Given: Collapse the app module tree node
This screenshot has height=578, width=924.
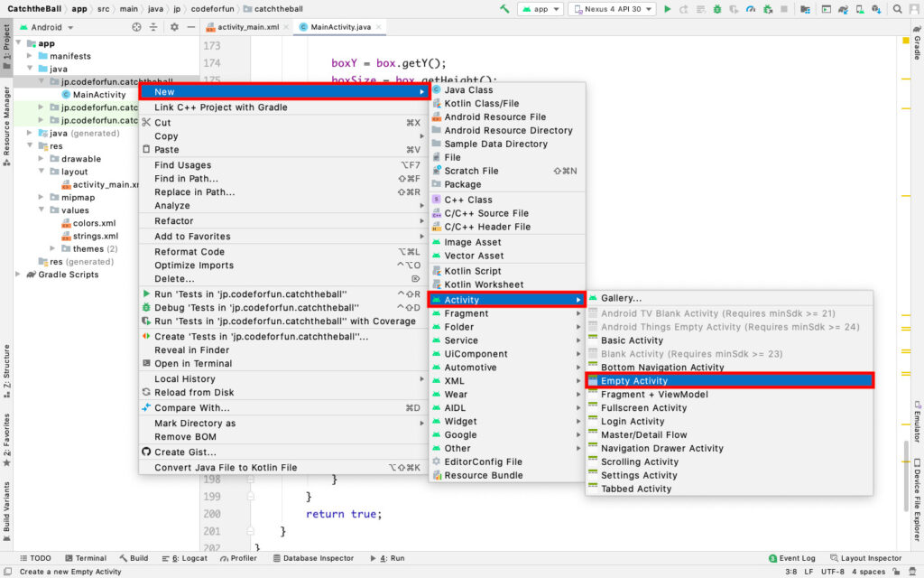Looking at the screenshot, I should [x=18, y=43].
